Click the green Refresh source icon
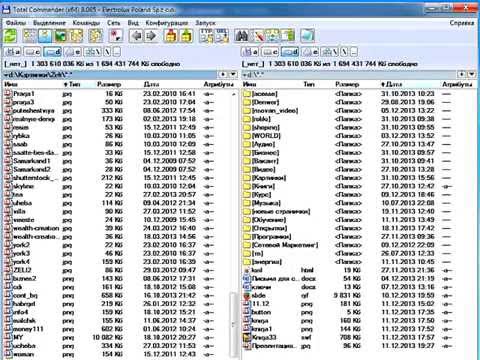 (10, 36)
